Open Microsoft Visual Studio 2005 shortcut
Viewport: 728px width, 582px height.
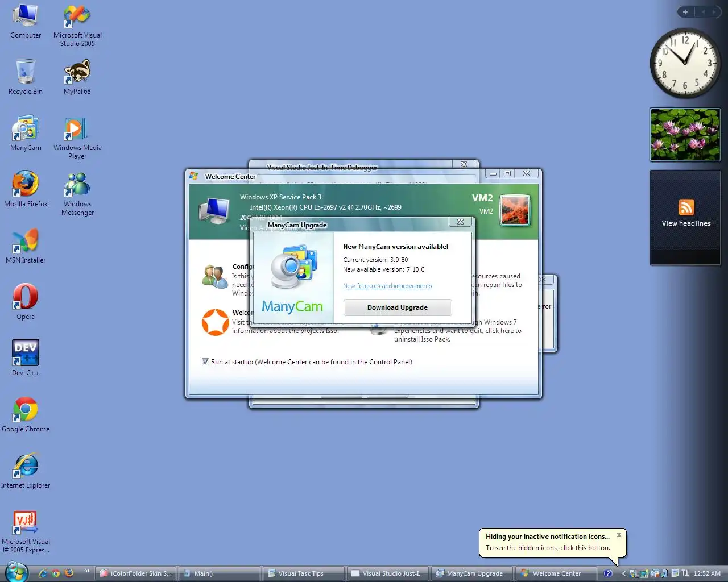click(x=77, y=26)
